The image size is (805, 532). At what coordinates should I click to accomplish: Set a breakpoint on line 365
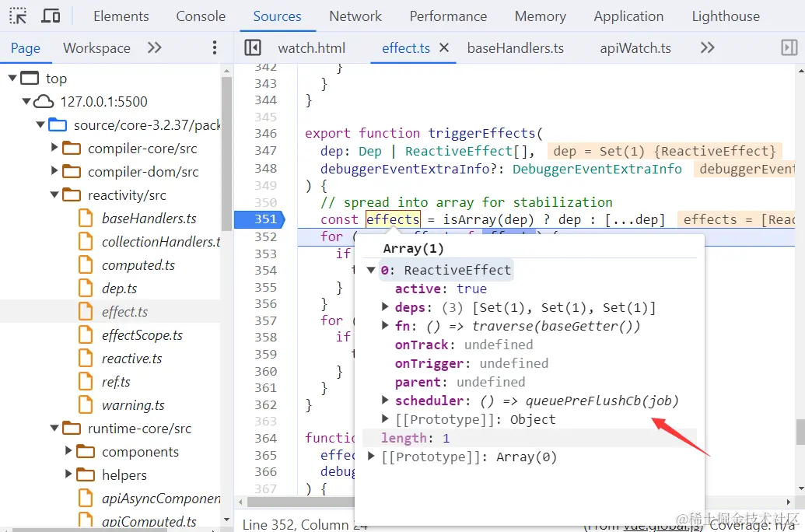[x=265, y=455]
